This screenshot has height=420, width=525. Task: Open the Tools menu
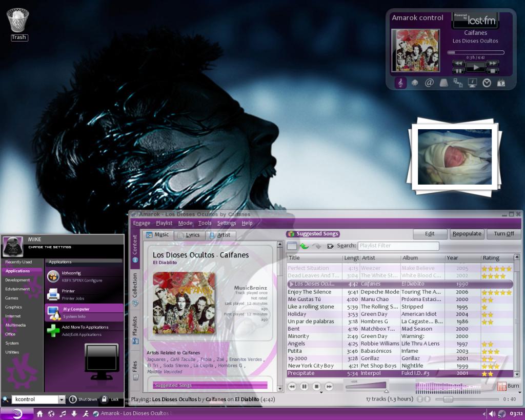point(205,223)
